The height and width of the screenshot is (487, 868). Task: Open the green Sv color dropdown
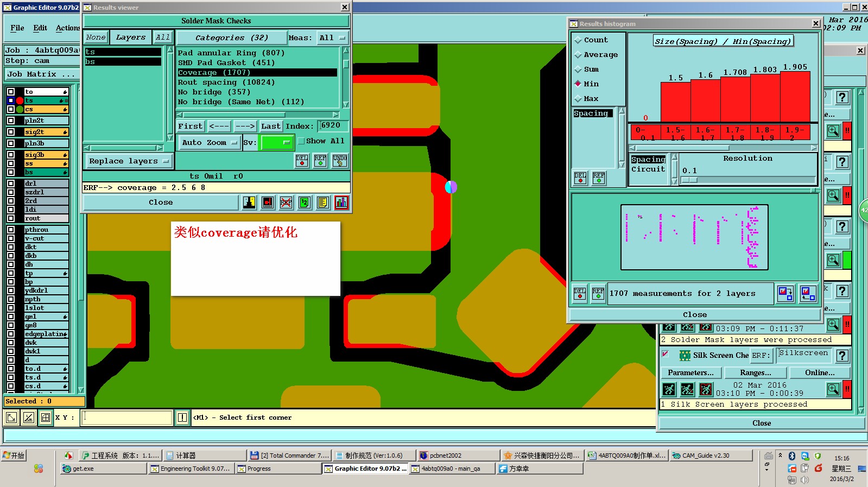(277, 143)
